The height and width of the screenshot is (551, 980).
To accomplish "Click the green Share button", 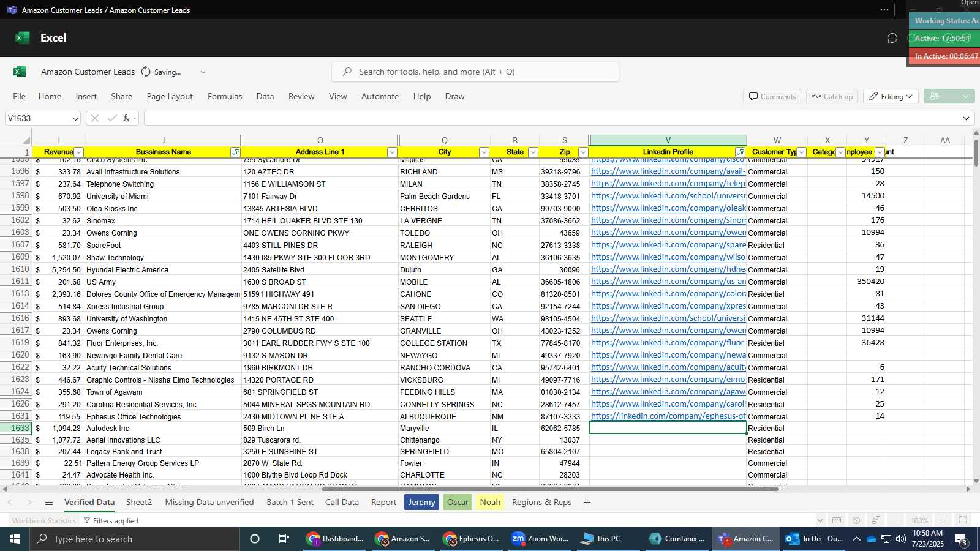I will point(949,96).
